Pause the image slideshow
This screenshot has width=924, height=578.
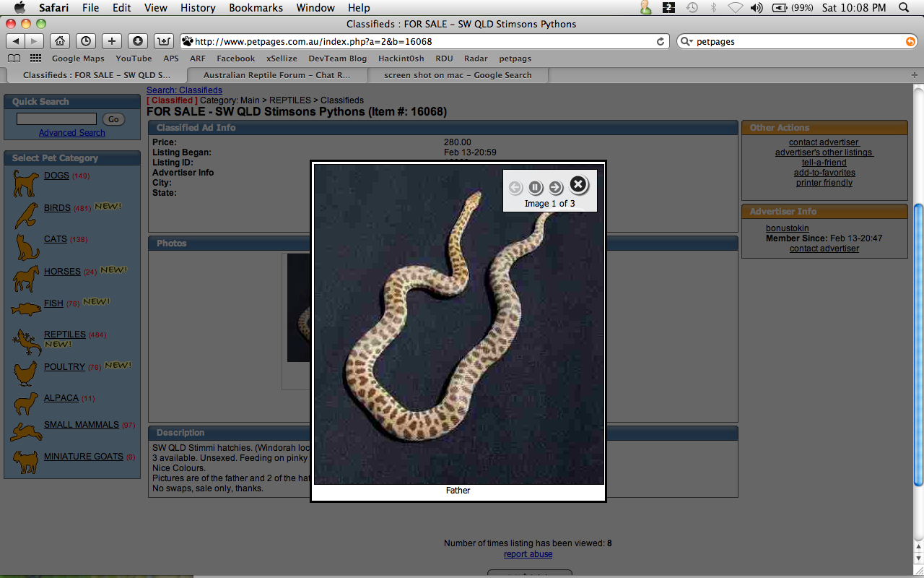535,188
